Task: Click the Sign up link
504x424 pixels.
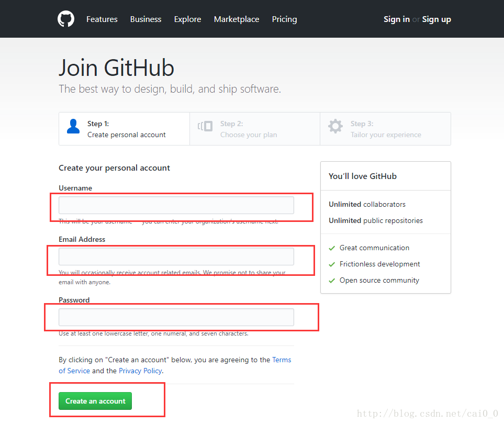Action: (x=436, y=19)
